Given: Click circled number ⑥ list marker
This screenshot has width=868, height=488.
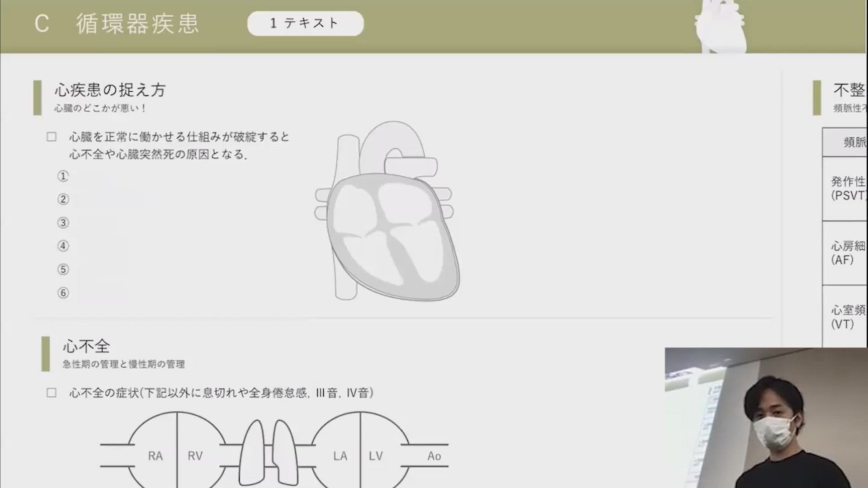Looking at the screenshot, I should [x=63, y=293].
